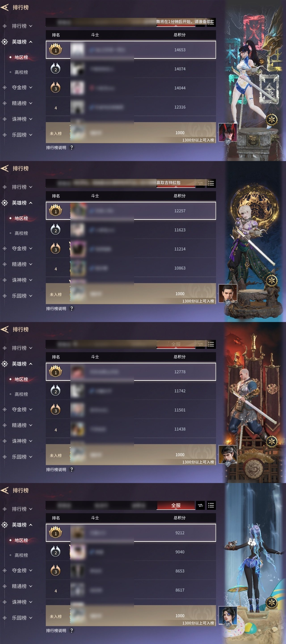Click the headband hero portrait thumbnail
Viewport: 286px width, 644px height.
pyautogui.click(x=228, y=455)
